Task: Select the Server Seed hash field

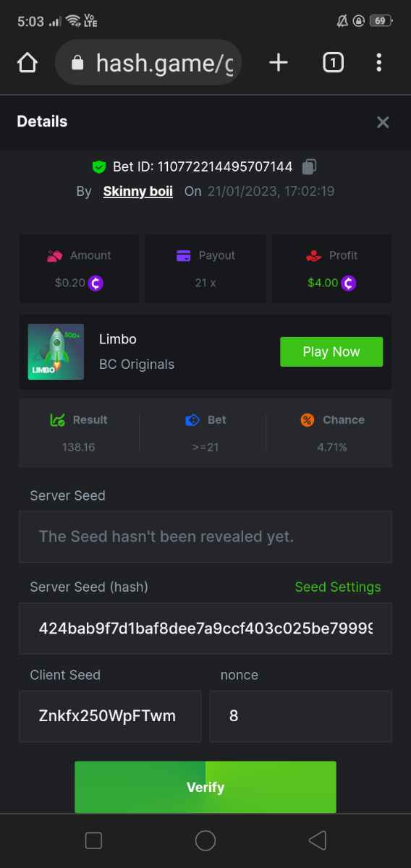Action: (205, 628)
